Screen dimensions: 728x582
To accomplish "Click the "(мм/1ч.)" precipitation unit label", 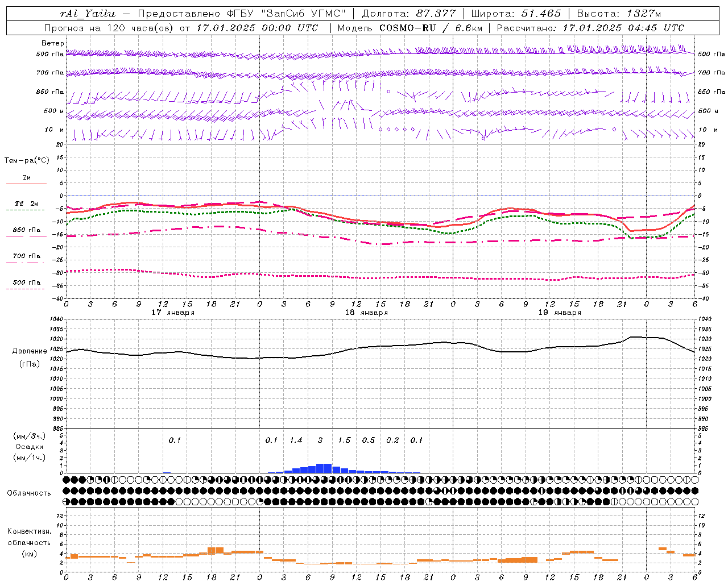I will [x=30, y=458].
